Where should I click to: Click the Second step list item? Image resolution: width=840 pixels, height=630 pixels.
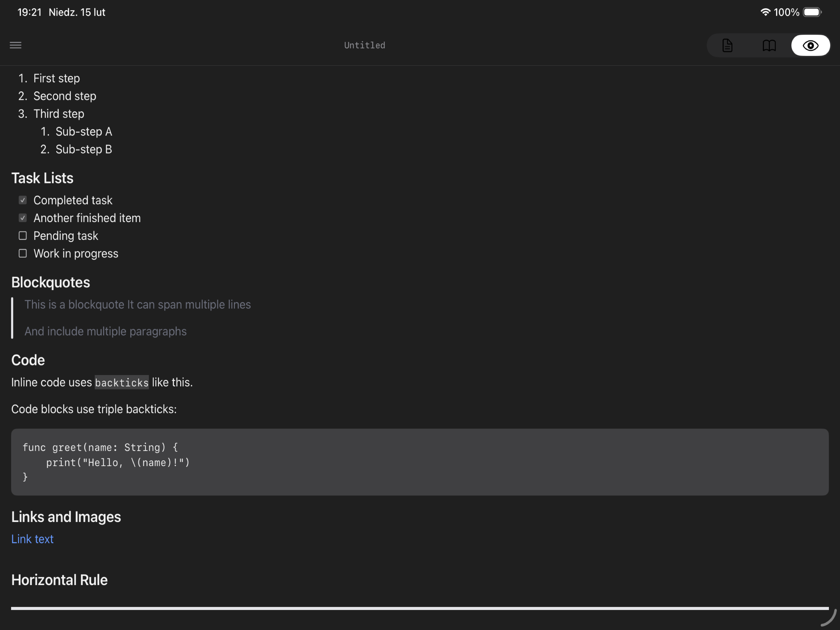tap(65, 96)
